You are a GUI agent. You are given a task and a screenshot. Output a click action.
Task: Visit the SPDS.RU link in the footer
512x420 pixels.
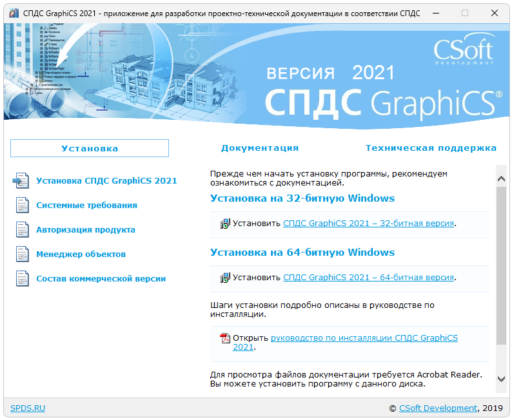tap(28, 408)
